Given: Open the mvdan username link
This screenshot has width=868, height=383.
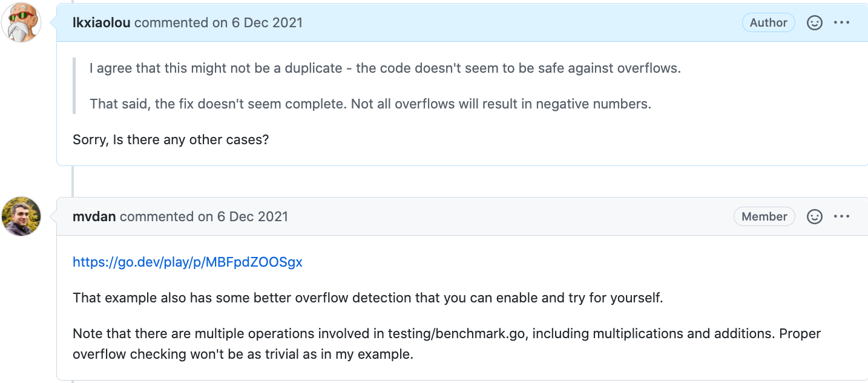Looking at the screenshot, I should point(94,217).
